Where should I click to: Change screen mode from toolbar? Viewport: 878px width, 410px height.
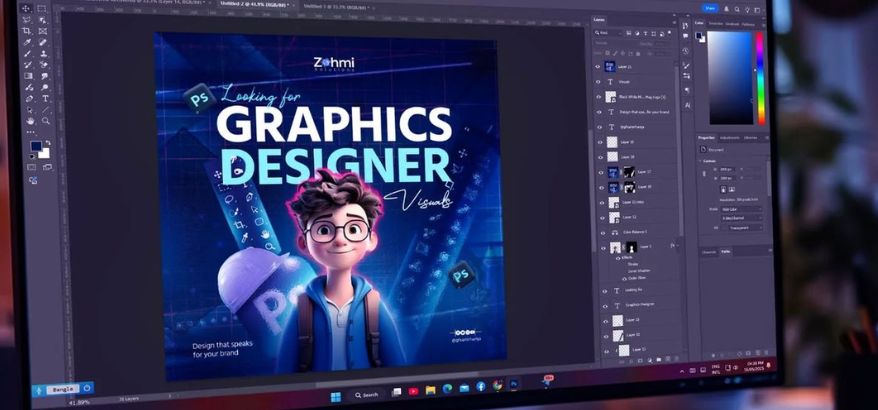47,167
